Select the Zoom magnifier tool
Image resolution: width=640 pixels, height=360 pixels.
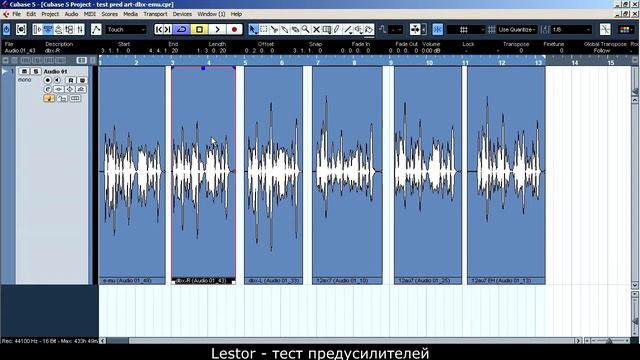coord(305,29)
